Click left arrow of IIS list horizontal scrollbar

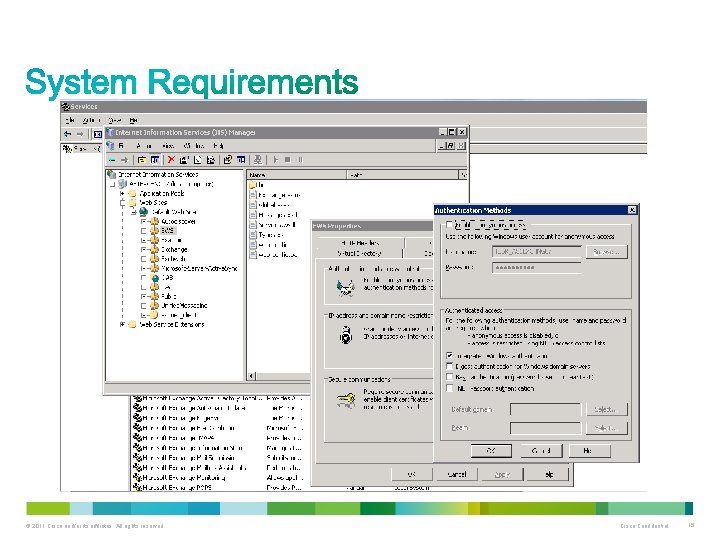click(251, 376)
